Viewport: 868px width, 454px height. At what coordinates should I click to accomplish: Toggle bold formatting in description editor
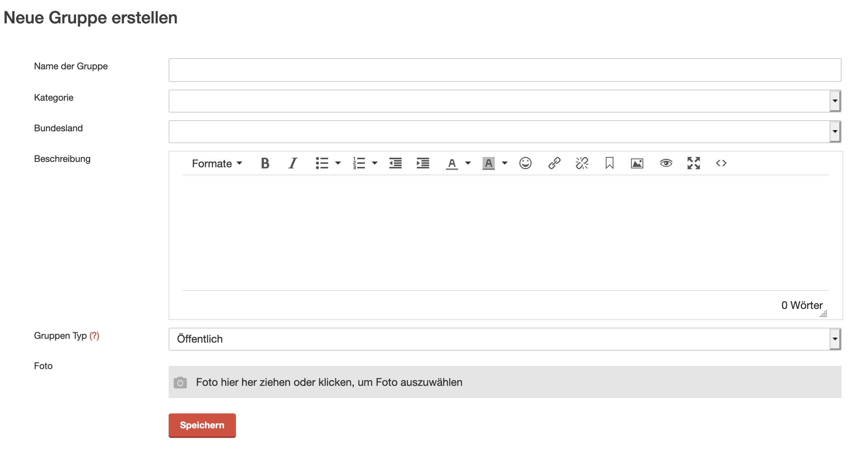coord(265,163)
